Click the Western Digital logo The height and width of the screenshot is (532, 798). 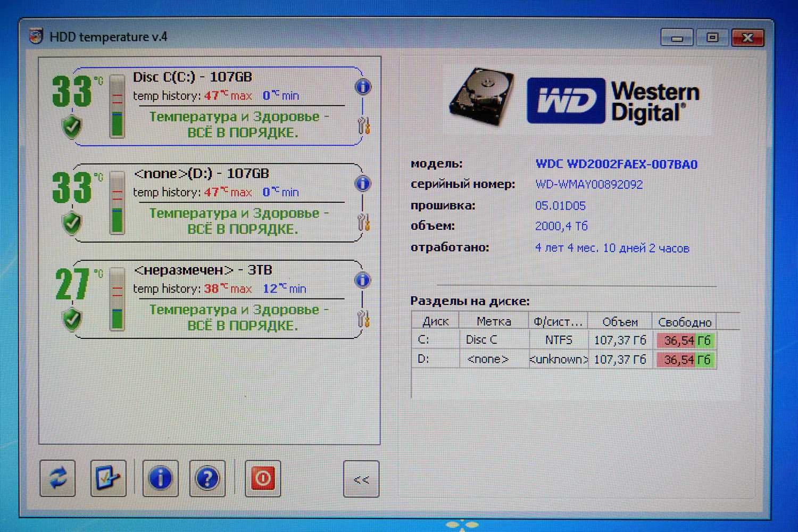coord(613,101)
